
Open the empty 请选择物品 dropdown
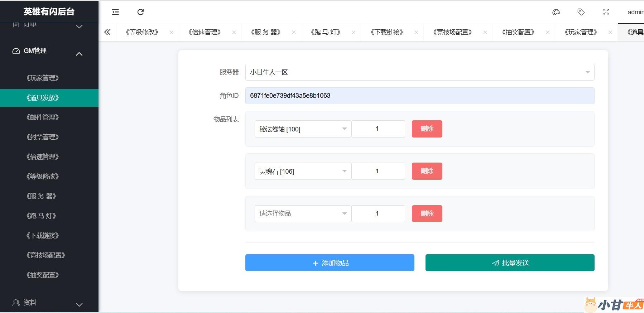coord(303,214)
